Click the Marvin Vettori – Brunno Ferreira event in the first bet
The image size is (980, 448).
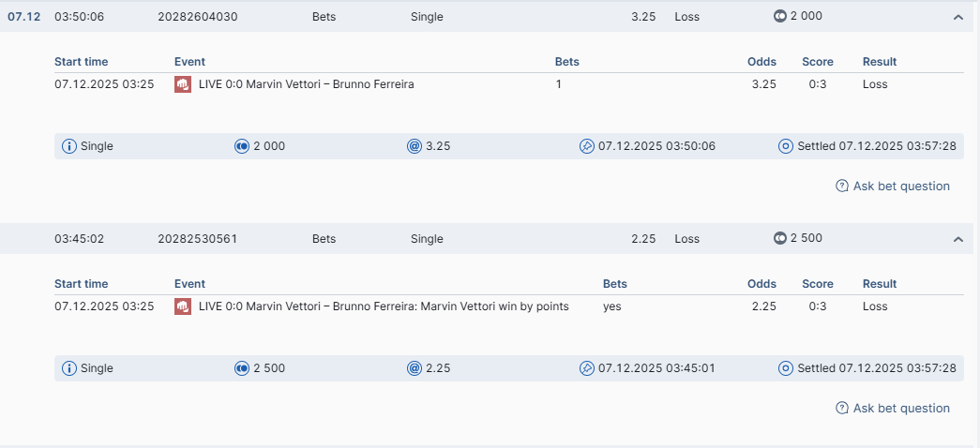tap(307, 84)
